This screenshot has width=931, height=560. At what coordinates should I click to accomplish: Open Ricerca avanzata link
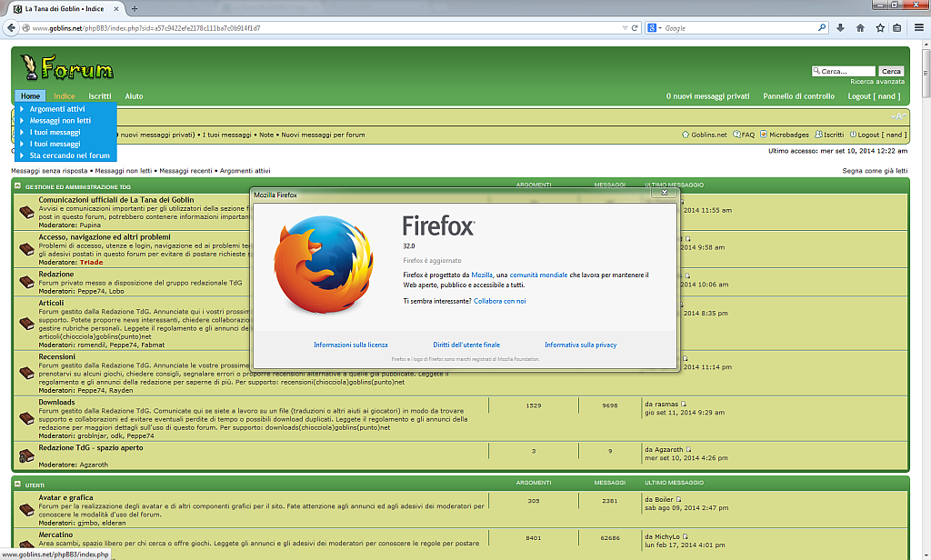tap(877, 82)
